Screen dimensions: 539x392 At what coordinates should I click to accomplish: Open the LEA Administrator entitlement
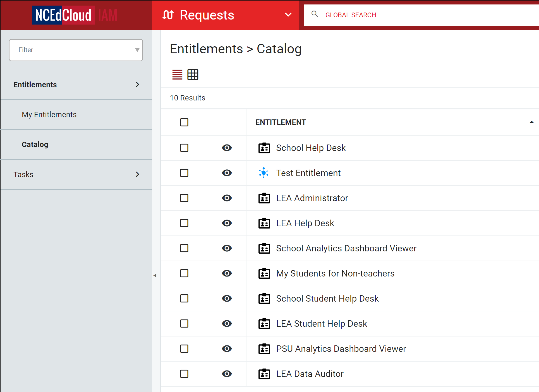point(312,198)
